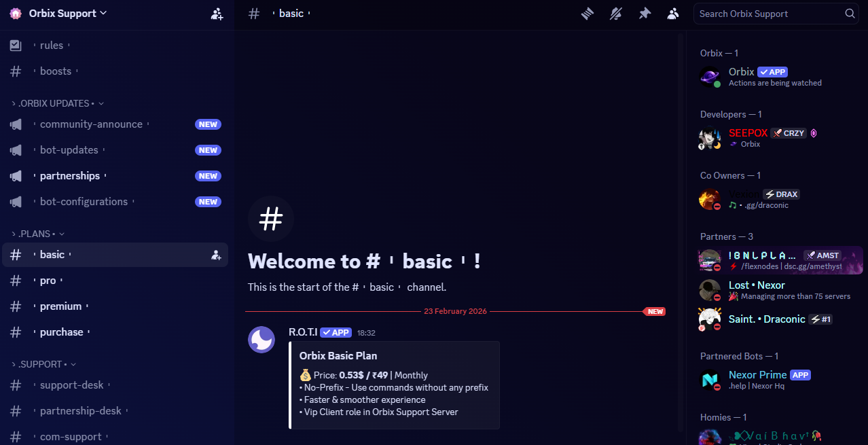Click the NEW badge on bot-configurations
This screenshot has width=868, height=445.
pos(208,202)
